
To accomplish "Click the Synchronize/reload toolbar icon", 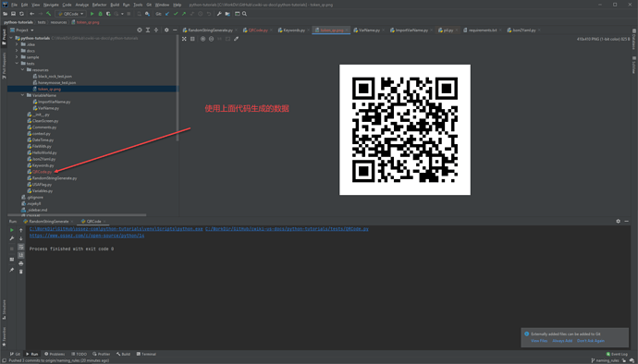I will [x=21, y=14].
